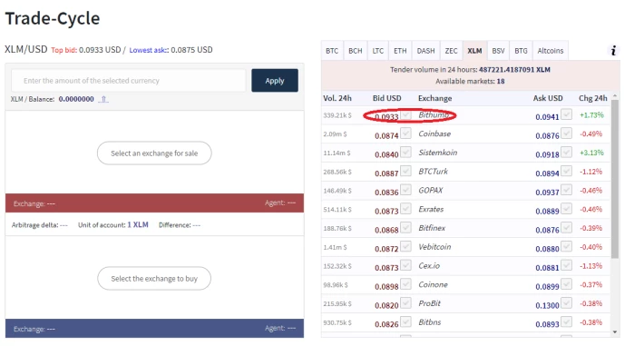Click Select the exchange to buy
This screenshot has height=346, width=644.
(x=154, y=279)
